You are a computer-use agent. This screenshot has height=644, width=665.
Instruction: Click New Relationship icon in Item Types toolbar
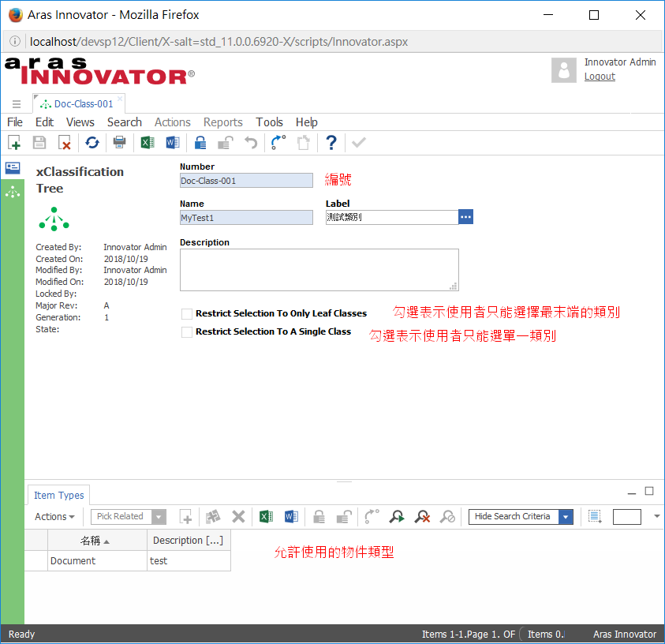[x=185, y=517]
